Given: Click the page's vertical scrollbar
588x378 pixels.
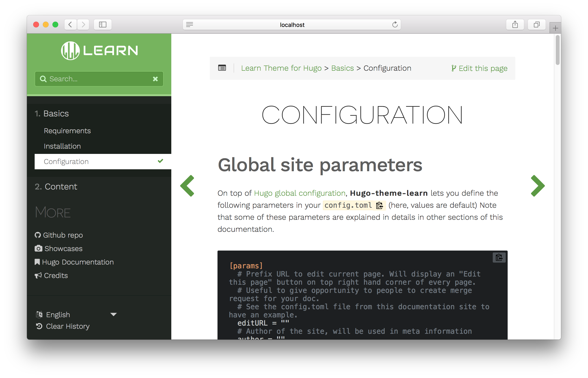Looking at the screenshot, I should [x=557, y=50].
